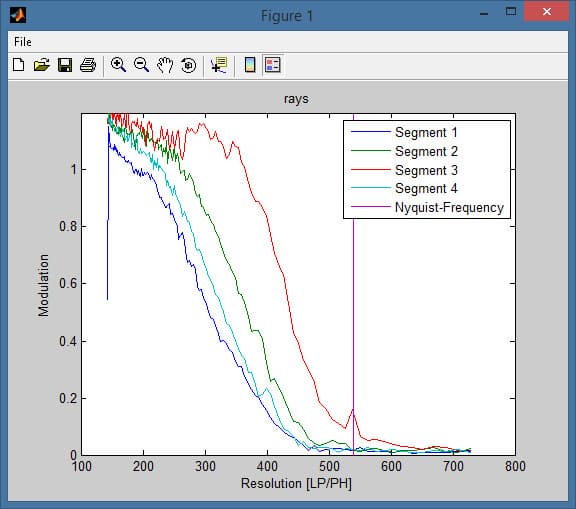Image resolution: width=576 pixels, height=509 pixels.
Task: Activate the Rotate 3D tool
Action: [188, 65]
